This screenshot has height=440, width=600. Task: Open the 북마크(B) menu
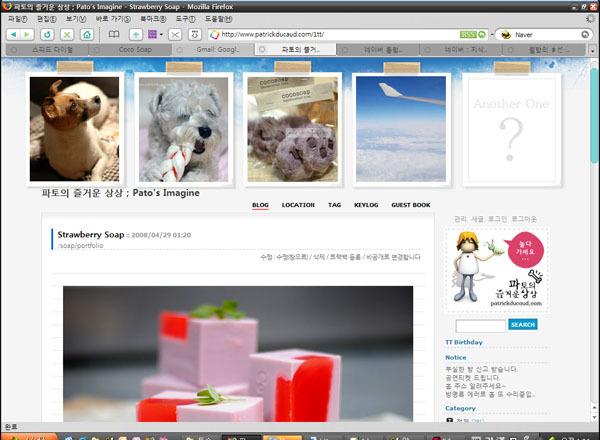click(153, 19)
